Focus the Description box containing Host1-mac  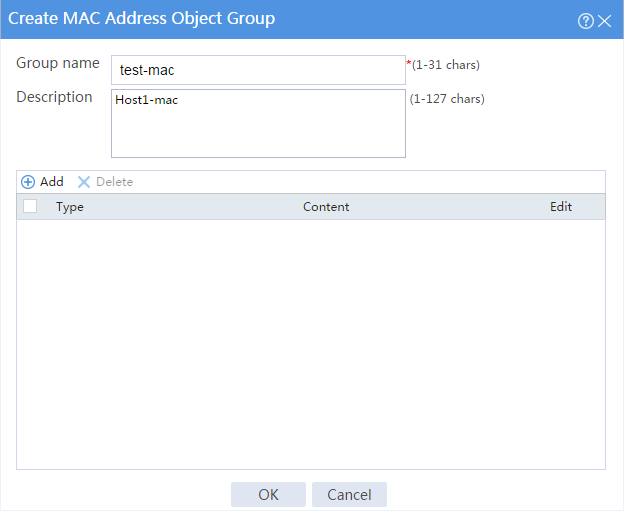[x=258, y=123]
